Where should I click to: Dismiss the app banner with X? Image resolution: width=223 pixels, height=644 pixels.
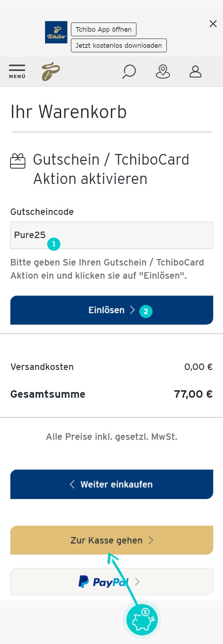click(x=213, y=24)
